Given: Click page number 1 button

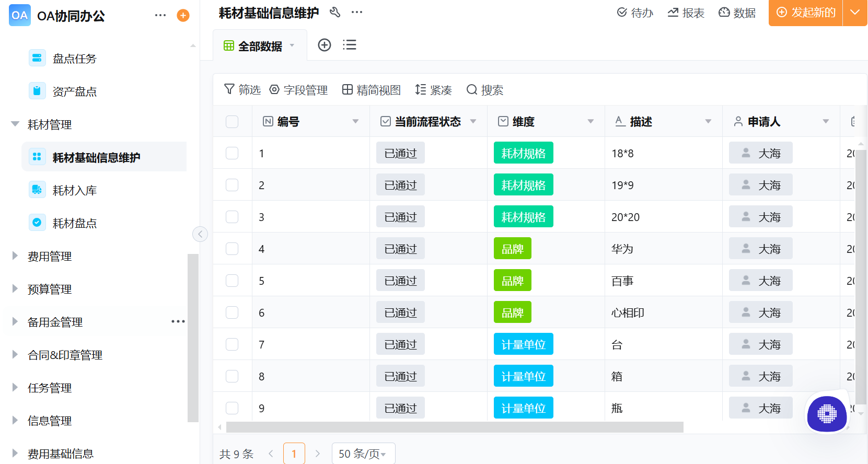Looking at the screenshot, I should [x=294, y=454].
